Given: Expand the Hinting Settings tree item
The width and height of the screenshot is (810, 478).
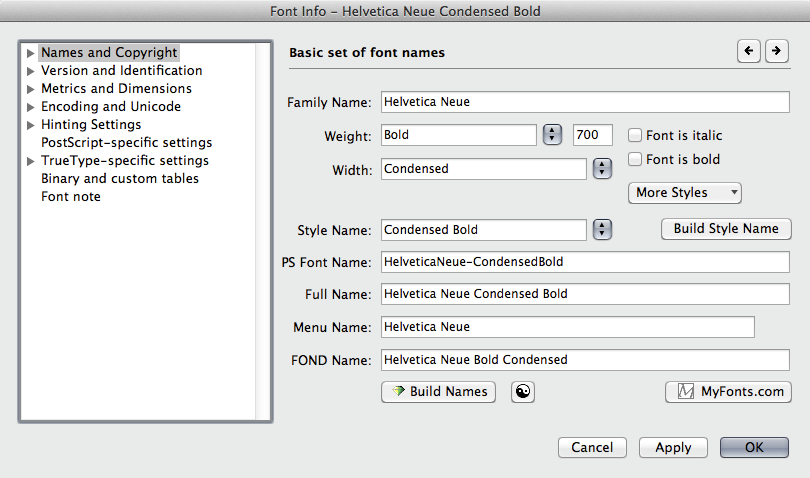Looking at the screenshot, I should click(x=31, y=125).
